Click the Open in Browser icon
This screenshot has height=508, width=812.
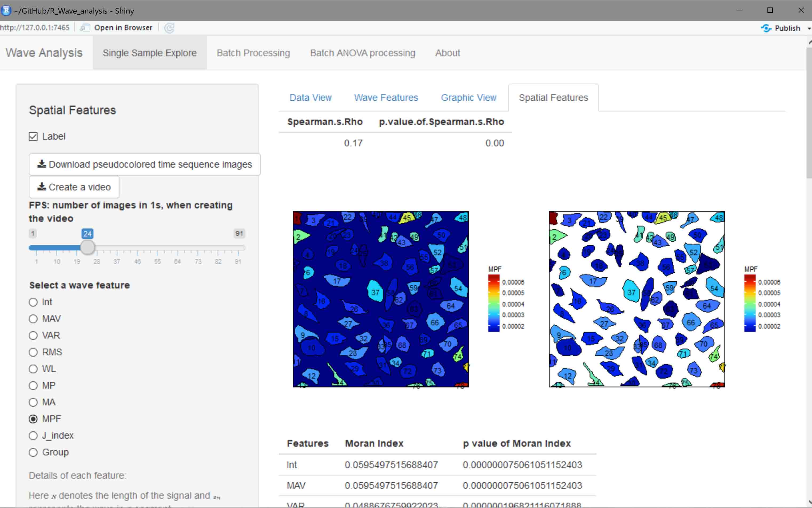click(85, 28)
